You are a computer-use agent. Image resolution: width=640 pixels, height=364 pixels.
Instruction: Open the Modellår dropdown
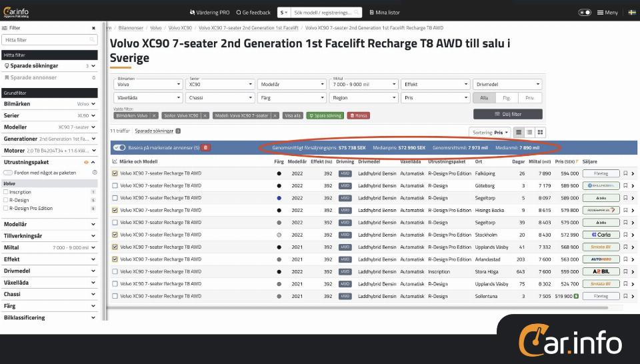[x=292, y=84]
